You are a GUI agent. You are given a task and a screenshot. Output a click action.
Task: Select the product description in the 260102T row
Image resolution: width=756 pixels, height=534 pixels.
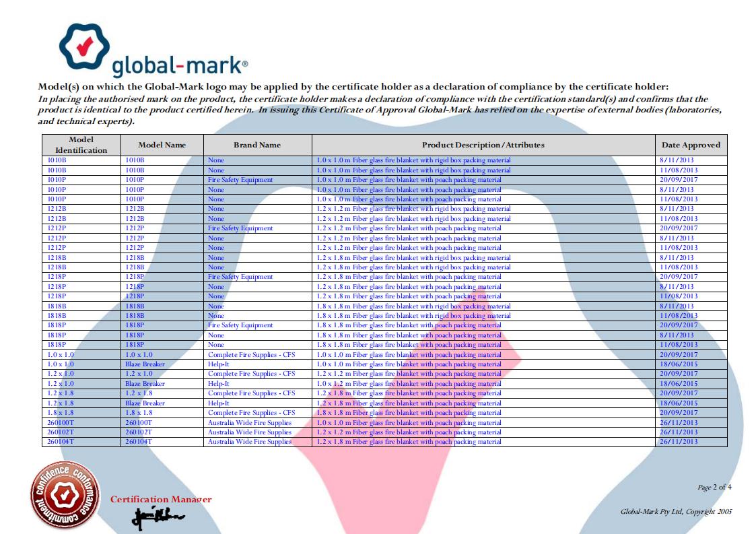click(409, 432)
